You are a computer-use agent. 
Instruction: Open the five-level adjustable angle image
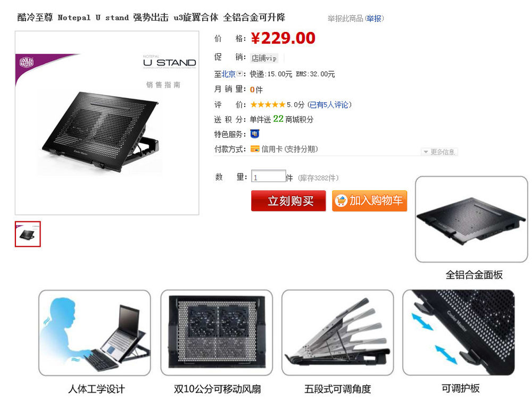tap(338, 332)
